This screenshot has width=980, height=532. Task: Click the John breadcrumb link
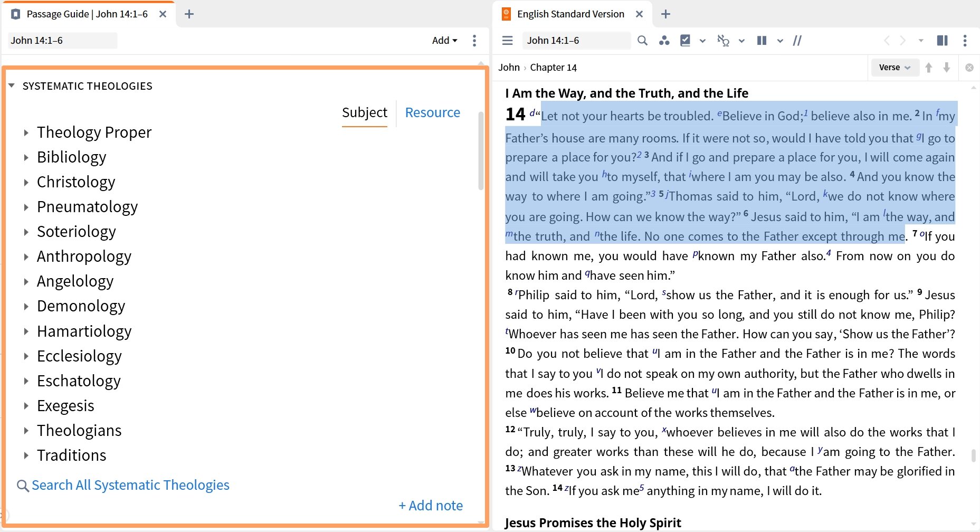click(x=509, y=68)
